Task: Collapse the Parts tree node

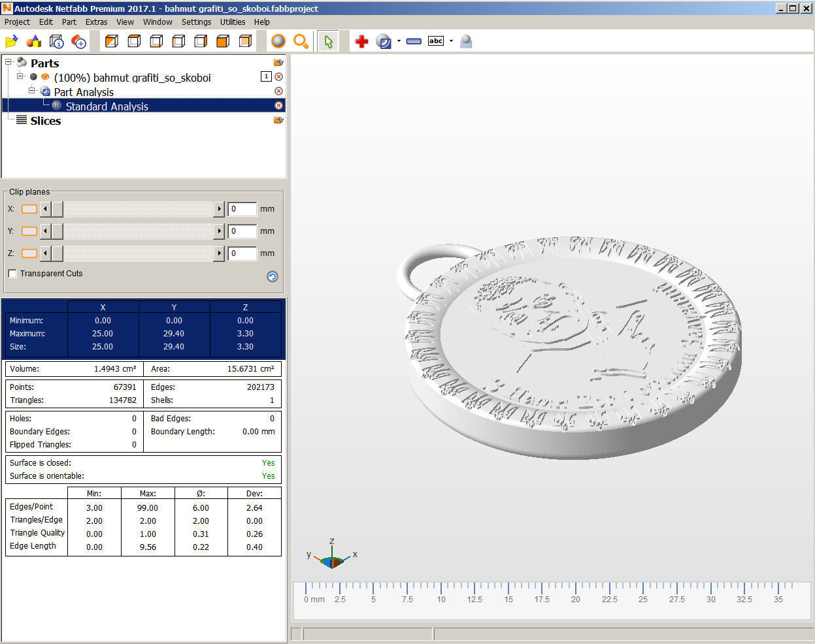Action: coord(8,62)
